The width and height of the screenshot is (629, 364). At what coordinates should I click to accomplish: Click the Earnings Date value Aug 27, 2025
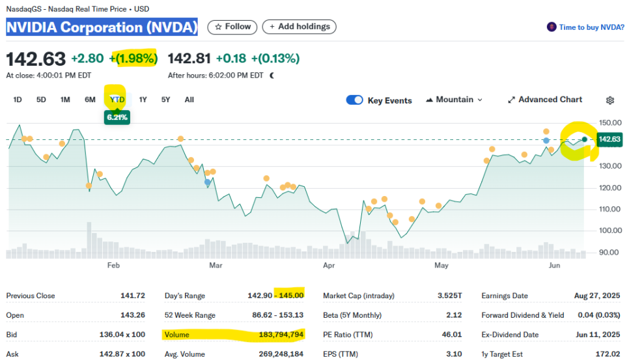click(597, 296)
